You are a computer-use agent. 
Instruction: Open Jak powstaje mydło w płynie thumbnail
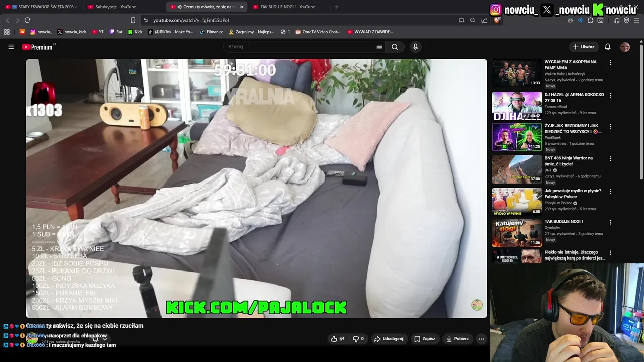coord(517,202)
